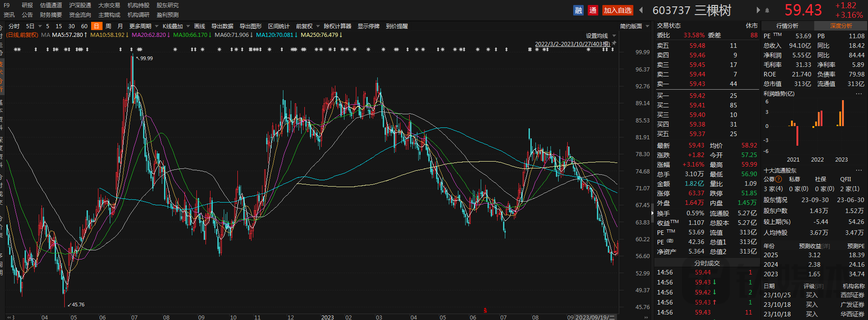868x320 pixels.
Task: Switch to the 行情分析 tab
Action: [x=787, y=26]
